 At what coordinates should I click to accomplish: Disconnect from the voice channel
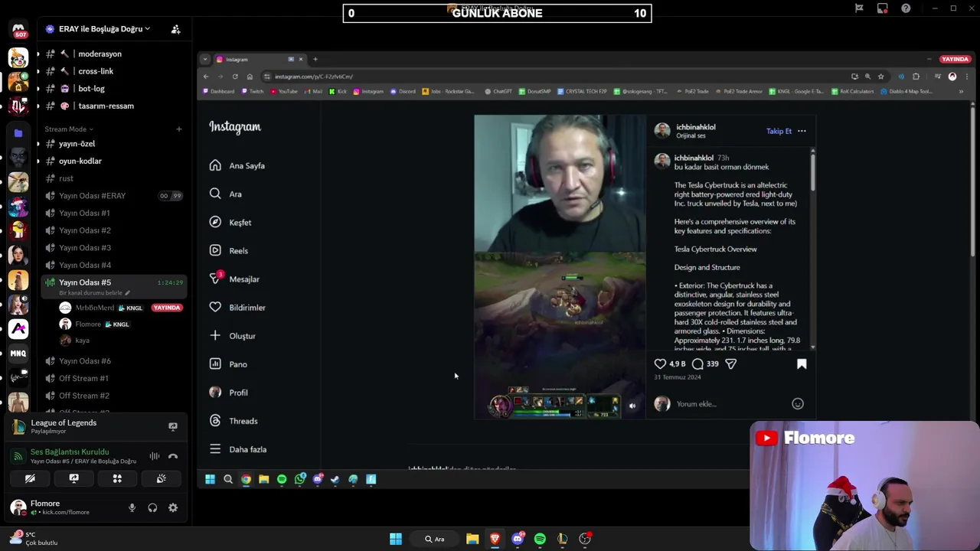(173, 456)
